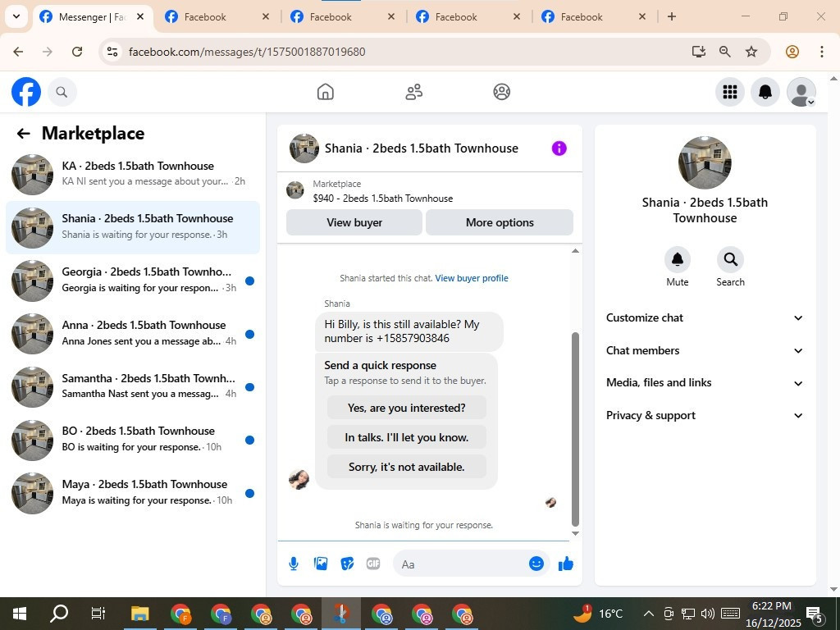Click the install app icon in address bar

[x=698, y=52]
